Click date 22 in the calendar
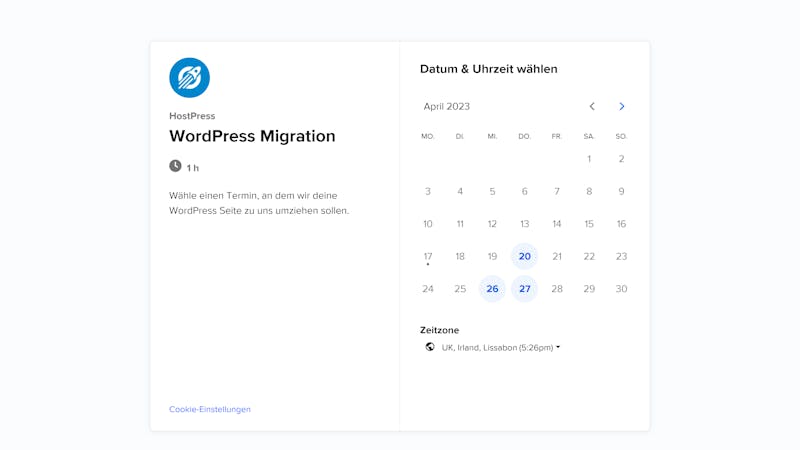 click(589, 256)
